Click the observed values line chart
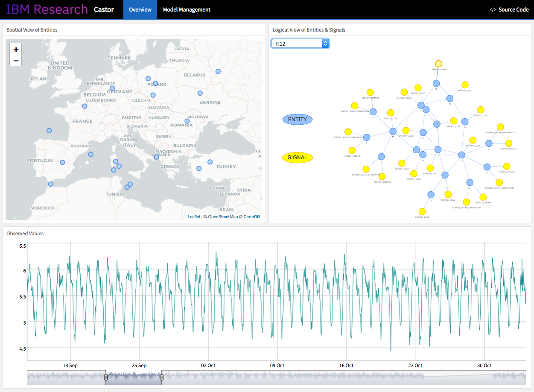The height and width of the screenshot is (392, 534). pos(277,302)
